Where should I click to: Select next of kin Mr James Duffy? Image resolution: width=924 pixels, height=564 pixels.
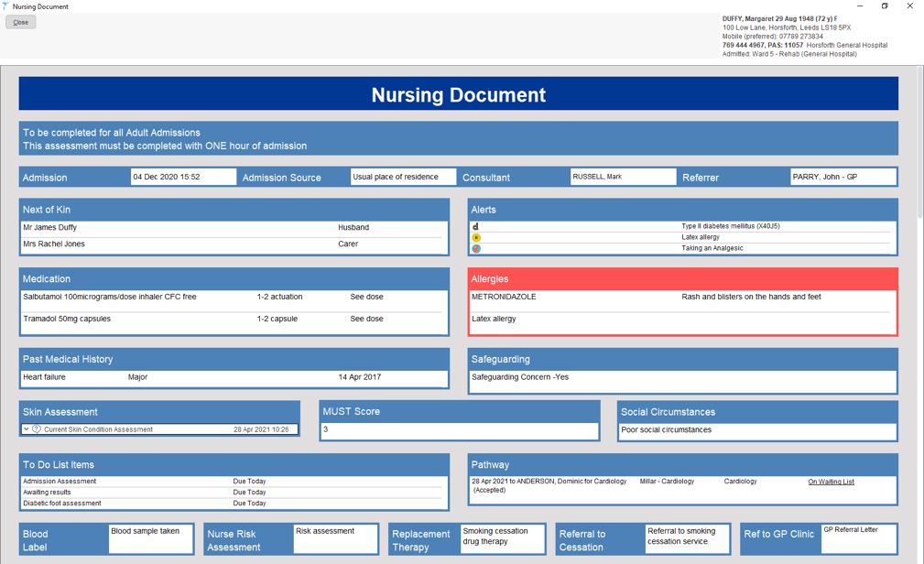click(x=50, y=227)
